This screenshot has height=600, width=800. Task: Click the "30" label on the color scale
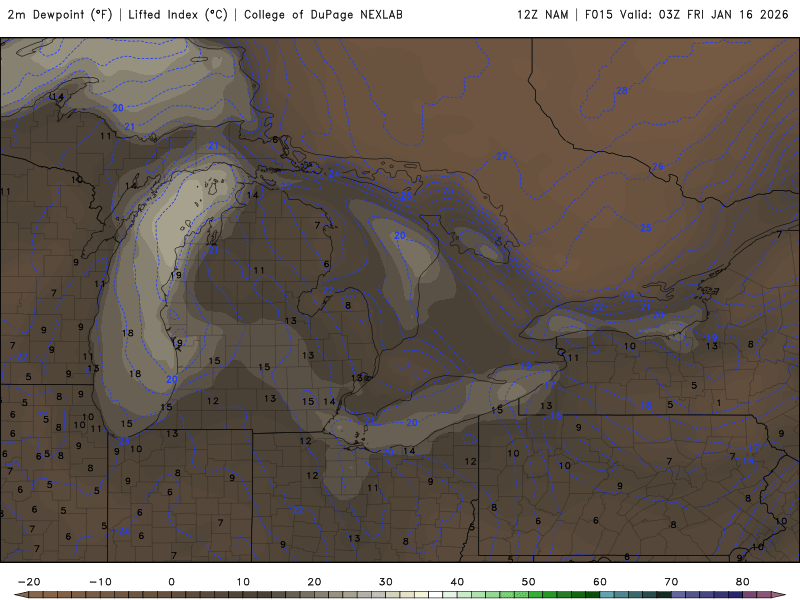coord(386,582)
